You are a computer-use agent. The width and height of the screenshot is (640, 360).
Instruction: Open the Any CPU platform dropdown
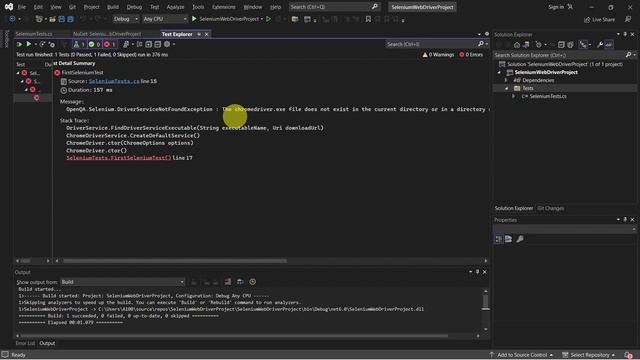[x=164, y=19]
